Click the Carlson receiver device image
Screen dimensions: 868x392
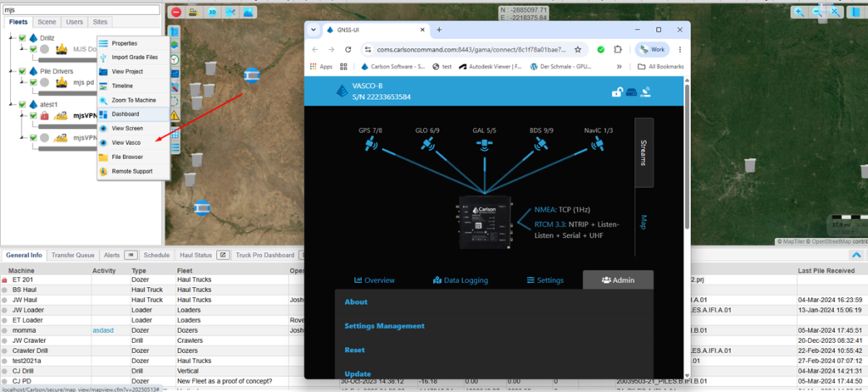click(486, 223)
